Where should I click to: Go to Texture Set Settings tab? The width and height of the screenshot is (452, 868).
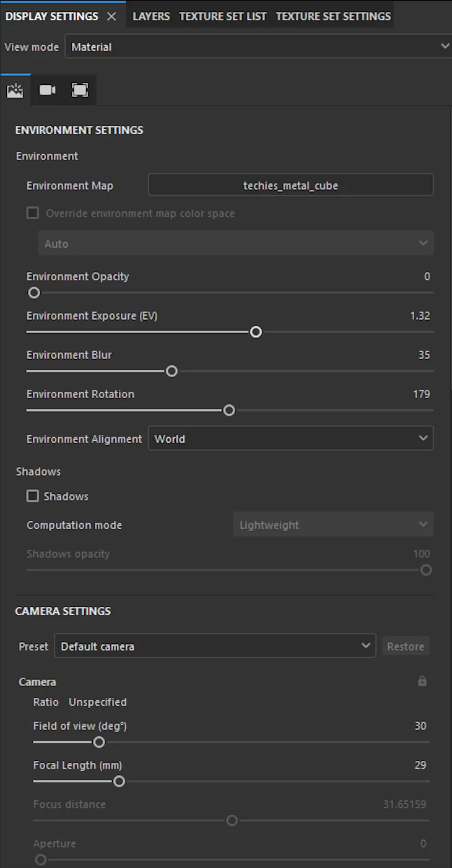[x=333, y=16]
